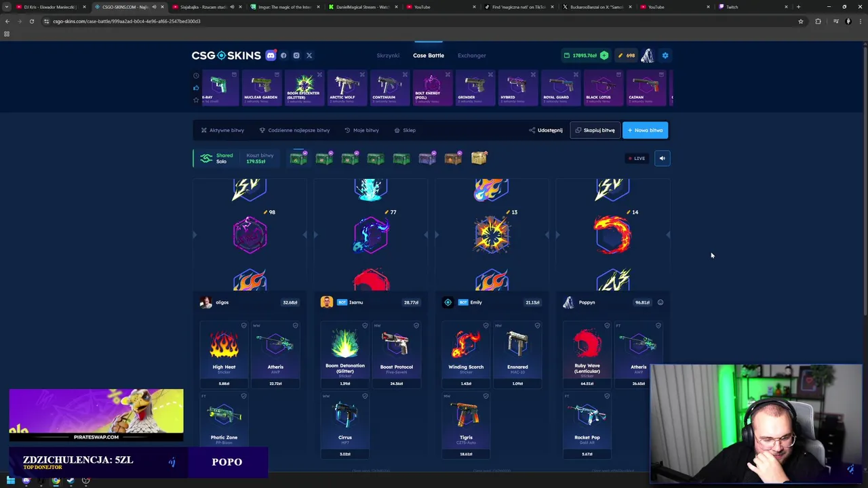Open the Instagram social icon
The height and width of the screenshot is (488, 868).
tap(296, 56)
